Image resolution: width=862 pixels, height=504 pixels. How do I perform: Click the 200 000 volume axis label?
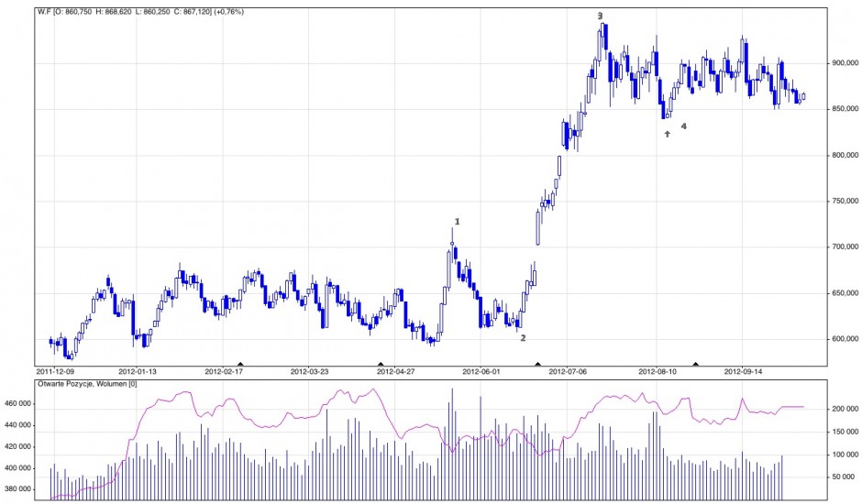[x=836, y=410]
